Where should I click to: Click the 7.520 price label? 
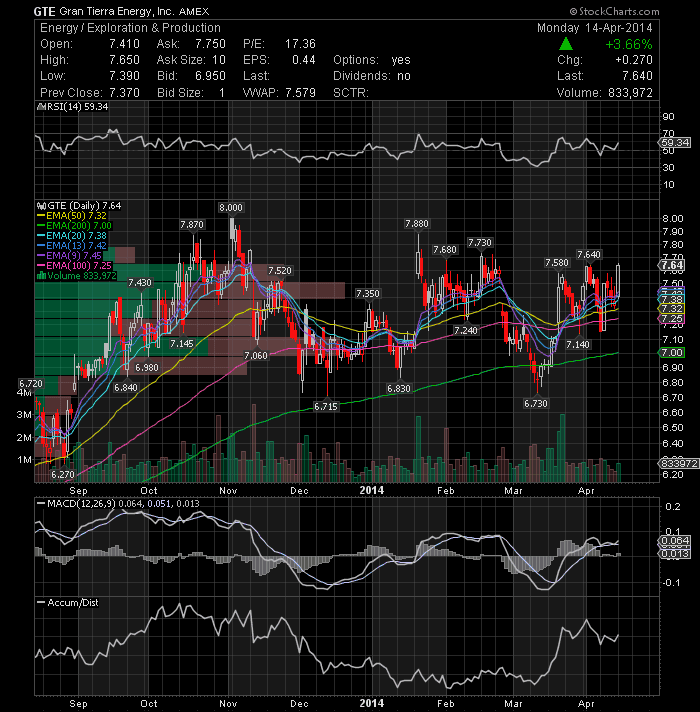[x=280, y=271]
